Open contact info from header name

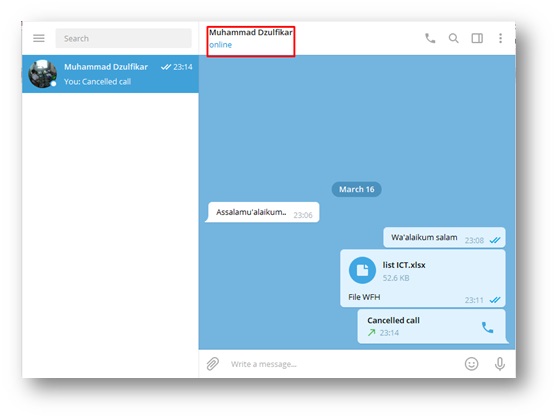[251, 32]
